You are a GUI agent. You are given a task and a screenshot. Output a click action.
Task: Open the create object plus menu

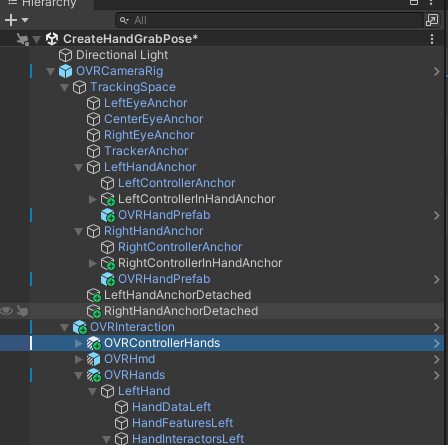click(16, 20)
